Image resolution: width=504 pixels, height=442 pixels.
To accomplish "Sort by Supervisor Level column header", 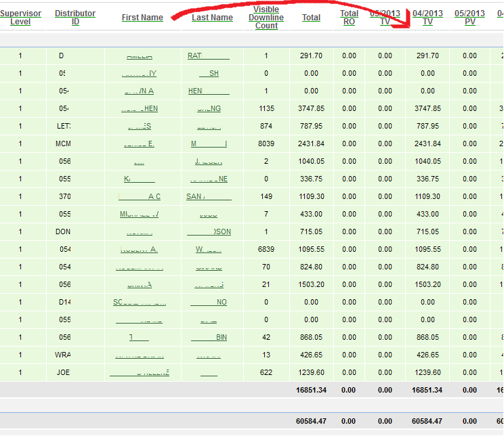I will 20,18.
